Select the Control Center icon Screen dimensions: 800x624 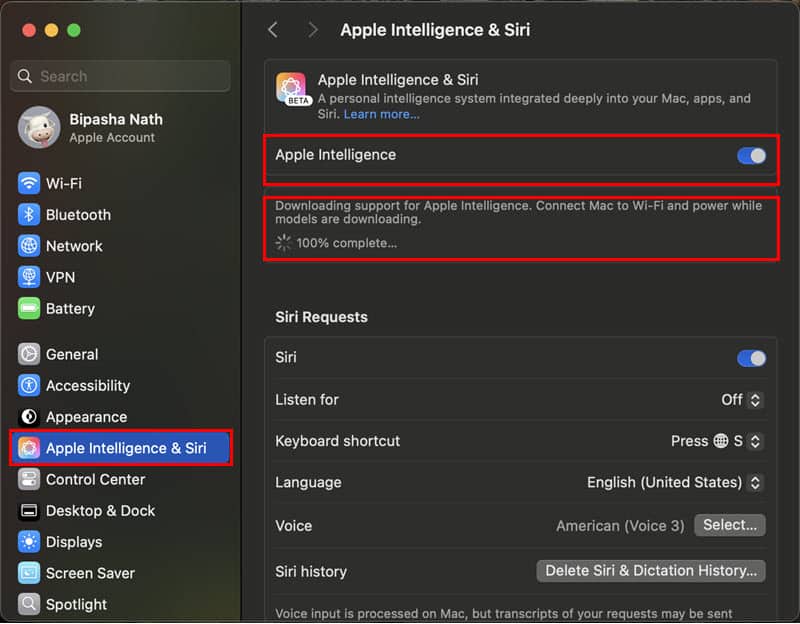coord(29,480)
